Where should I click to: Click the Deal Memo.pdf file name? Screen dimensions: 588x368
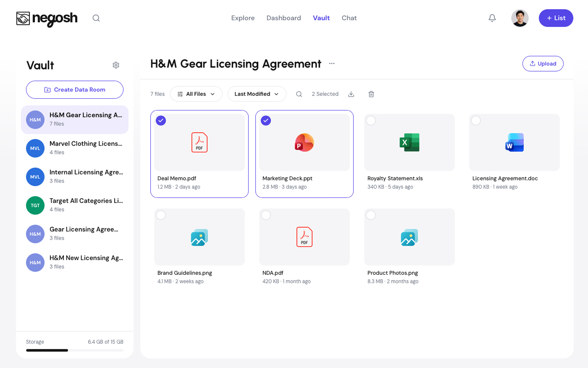[177, 178]
